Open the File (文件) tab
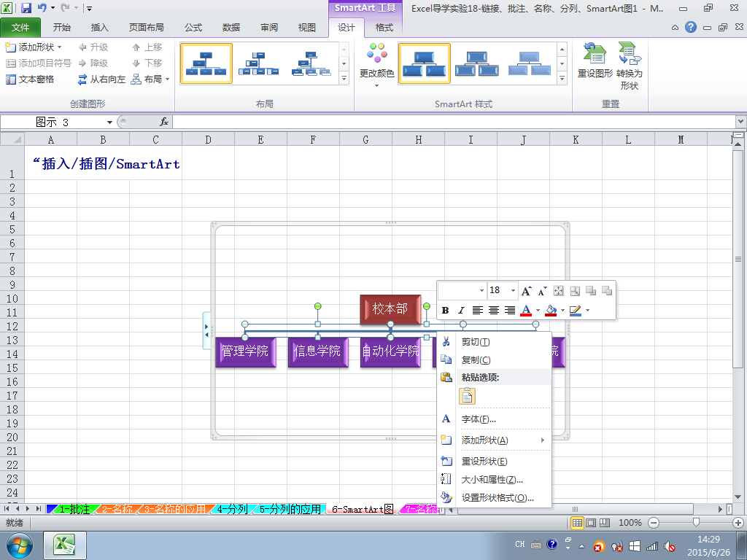This screenshot has width=747, height=560. tap(20, 28)
